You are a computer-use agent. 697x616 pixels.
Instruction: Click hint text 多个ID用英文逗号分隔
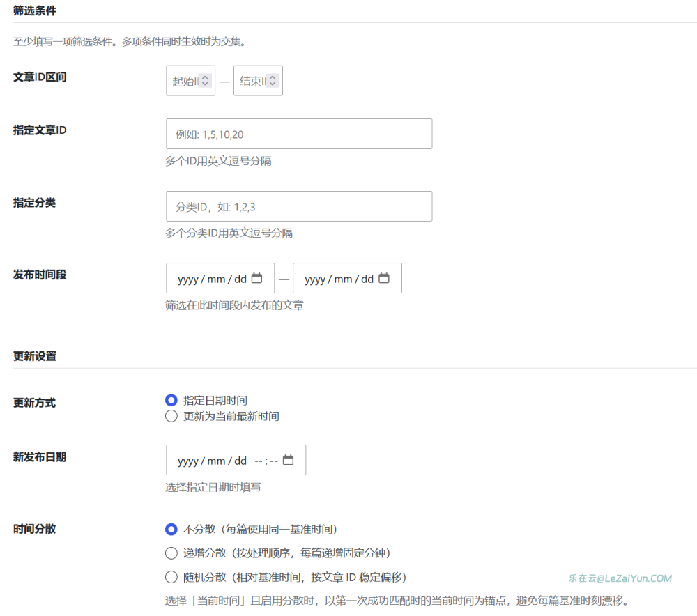coord(218,161)
